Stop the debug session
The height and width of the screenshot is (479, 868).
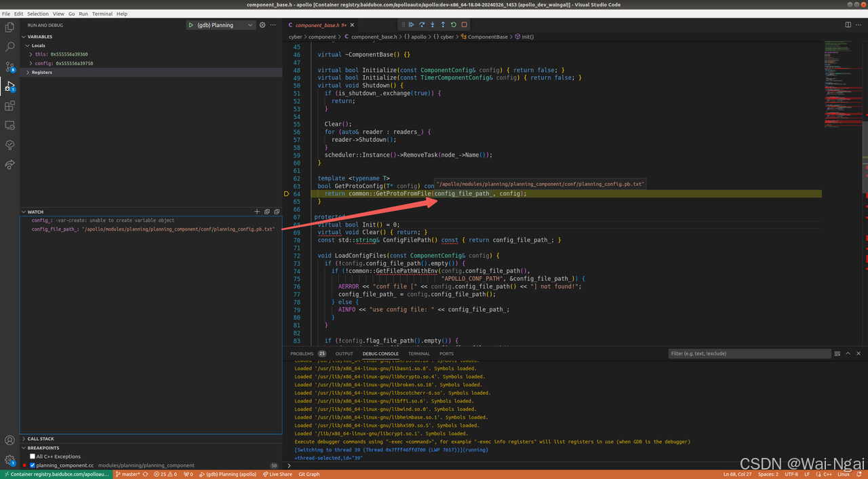[463, 24]
